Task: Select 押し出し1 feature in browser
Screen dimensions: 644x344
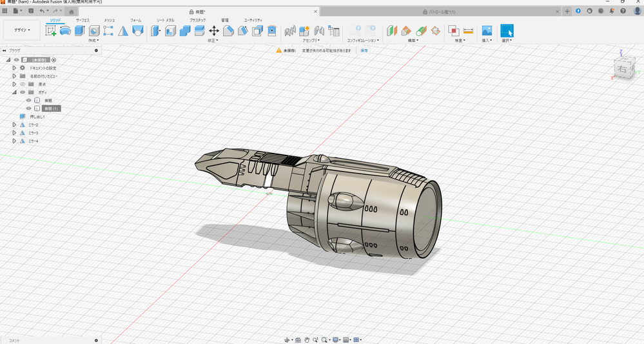Action: (x=37, y=117)
